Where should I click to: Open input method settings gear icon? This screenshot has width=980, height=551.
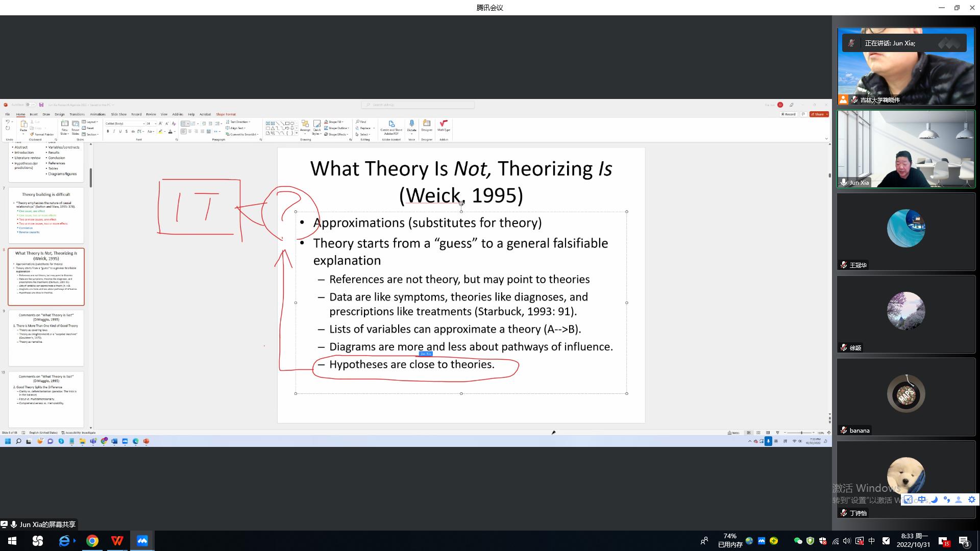pos(971,500)
